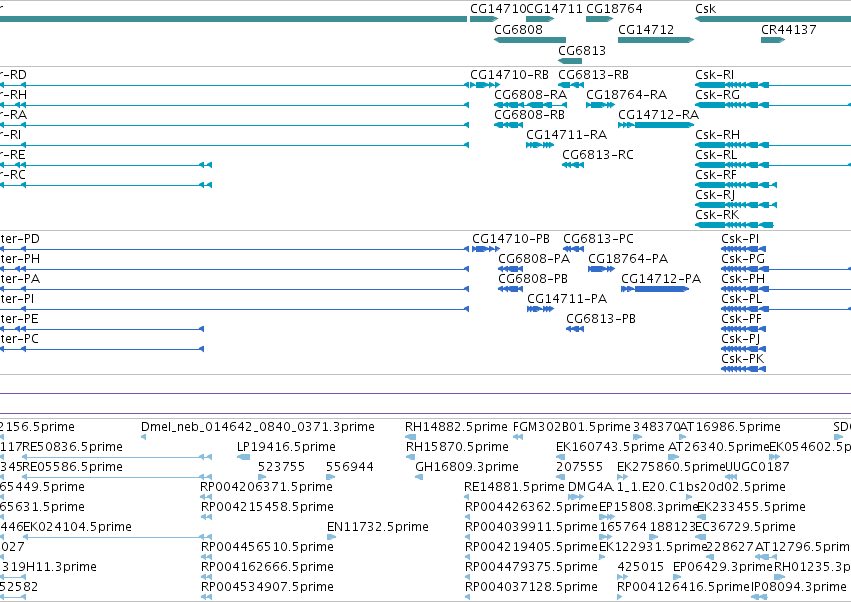
Task: Select protein Csk-PF
Action: pyautogui.click(x=741, y=320)
